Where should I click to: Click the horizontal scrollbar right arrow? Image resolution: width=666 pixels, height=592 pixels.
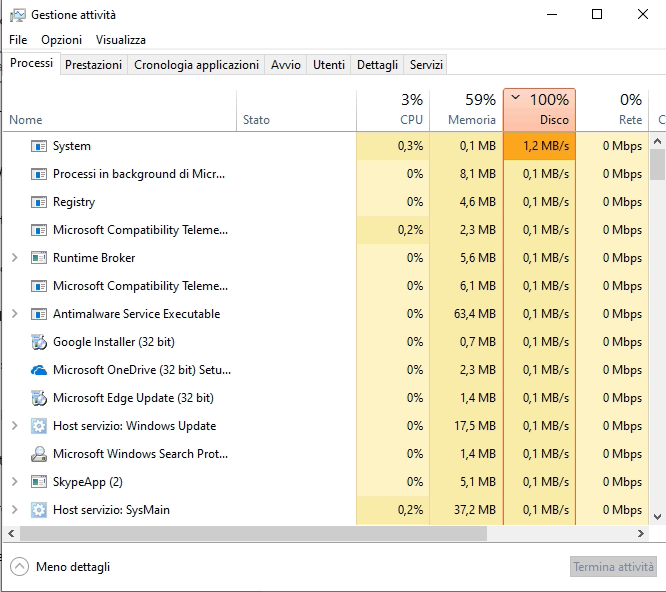point(641,534)
